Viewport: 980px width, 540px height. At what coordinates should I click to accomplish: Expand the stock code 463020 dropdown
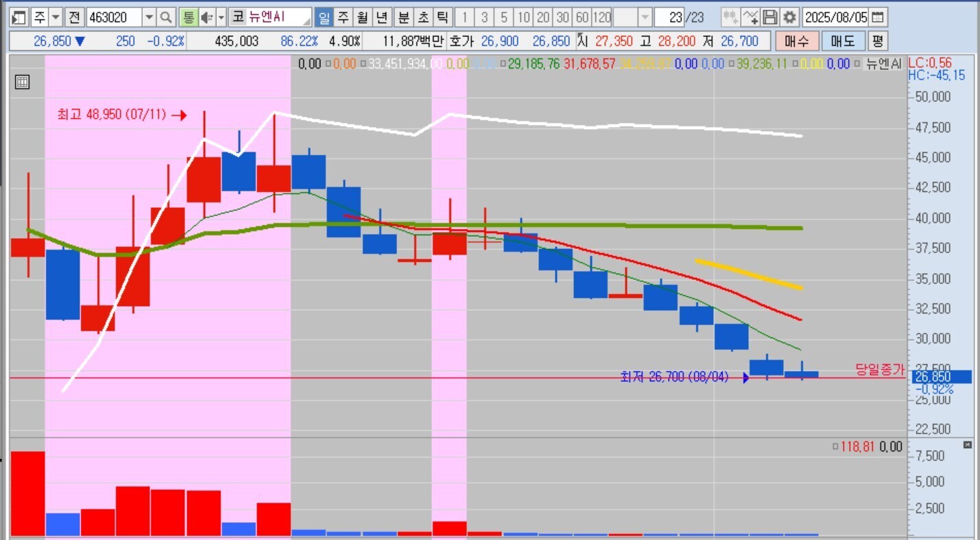click(x=150, y=17)
